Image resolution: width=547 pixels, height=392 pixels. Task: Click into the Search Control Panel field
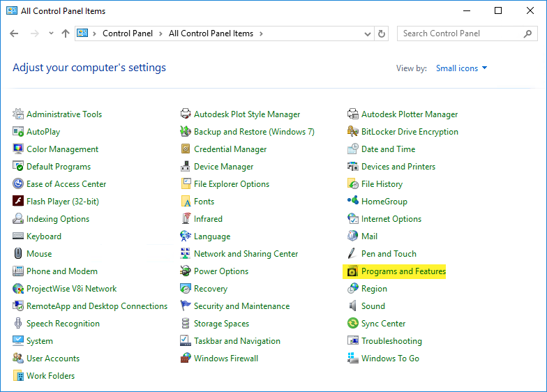pyautogui.click(x=460, y=33)
